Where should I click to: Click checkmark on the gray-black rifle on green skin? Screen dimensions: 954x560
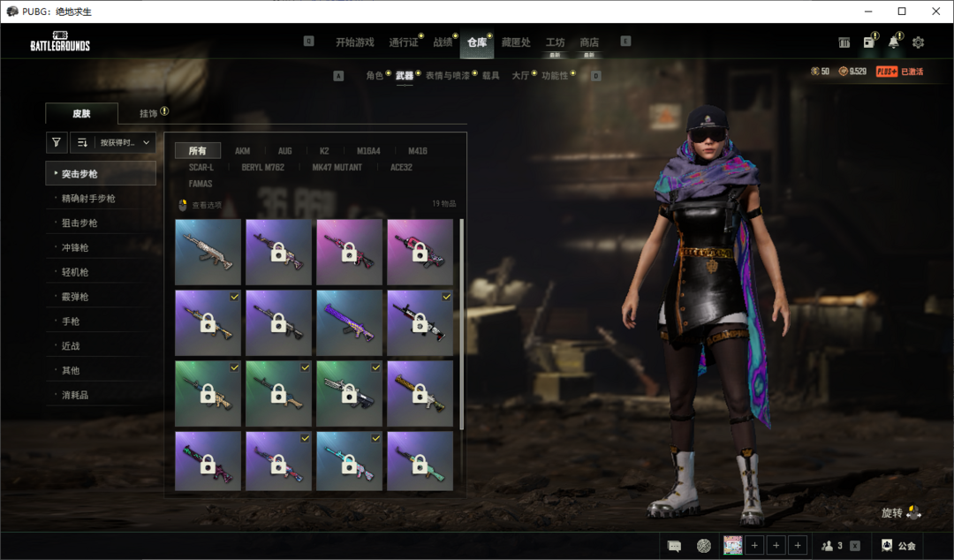pos(376,367)
